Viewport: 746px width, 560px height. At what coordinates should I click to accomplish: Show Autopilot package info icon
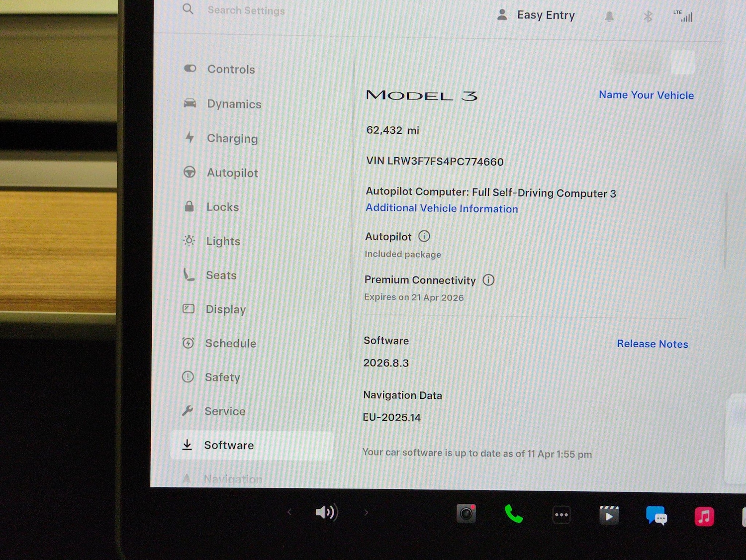point(424,236)
